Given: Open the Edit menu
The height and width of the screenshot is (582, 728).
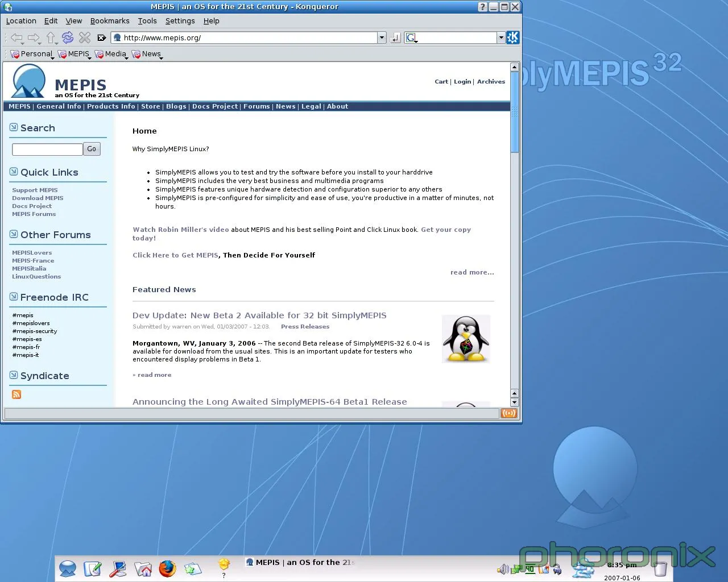Looking at the screenshot, I should tap(51, 21).
